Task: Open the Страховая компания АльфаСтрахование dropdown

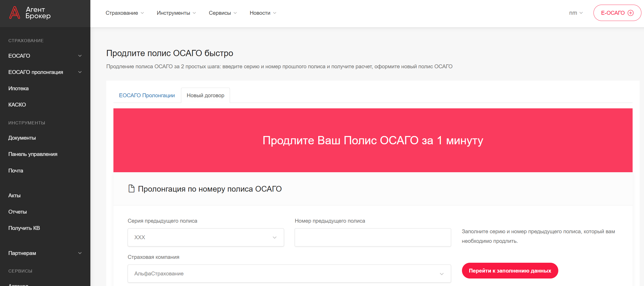Action: (x=289, y=274)
